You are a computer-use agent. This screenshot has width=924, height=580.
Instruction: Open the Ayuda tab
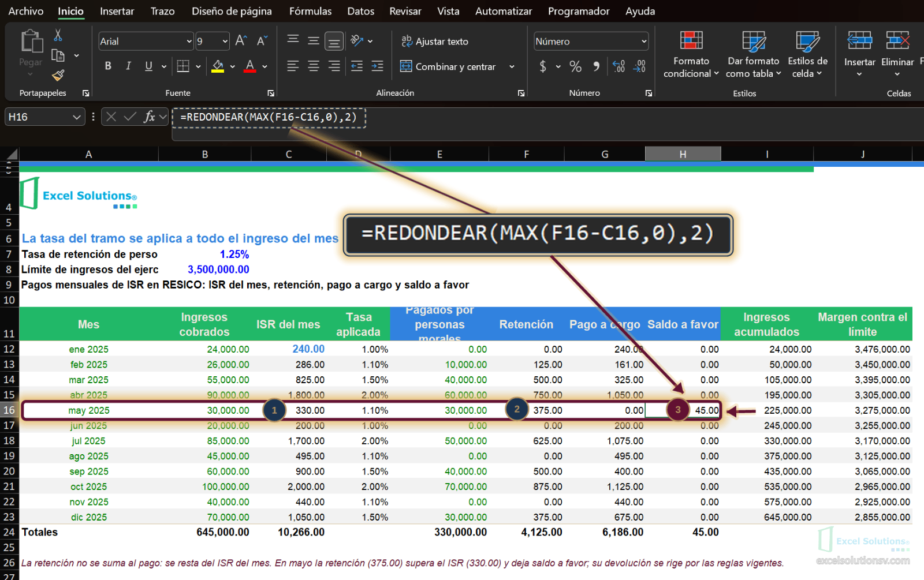tap(640, 11)
